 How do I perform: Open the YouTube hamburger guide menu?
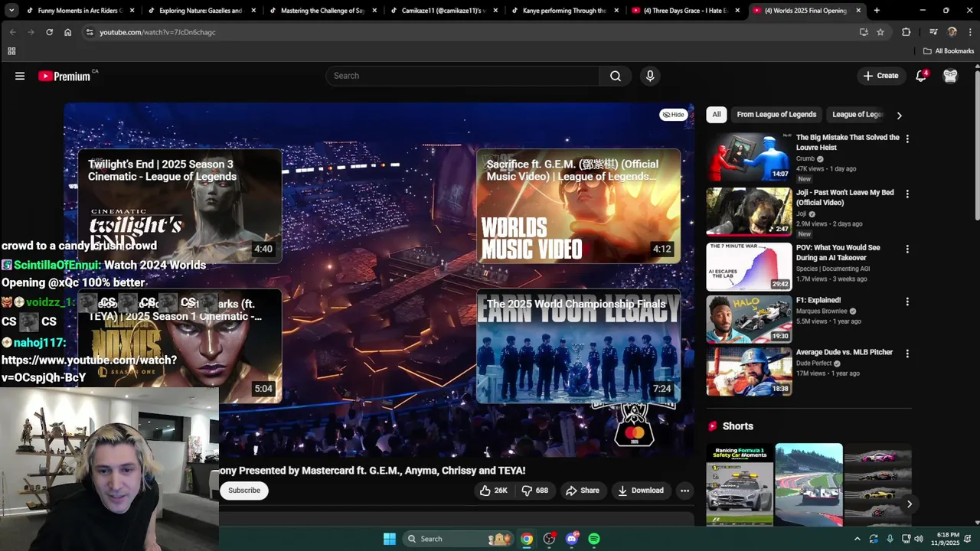point(20,76)
